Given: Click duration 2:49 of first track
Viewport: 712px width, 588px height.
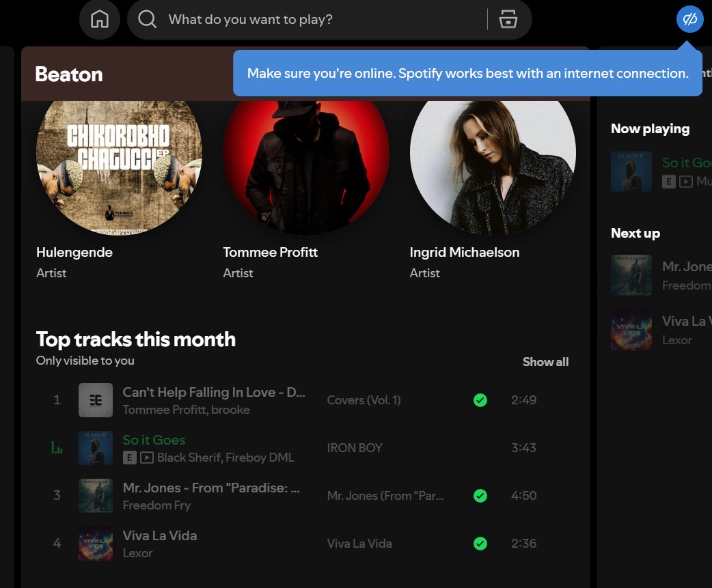Looking at the screenshot, I should [523, 400].
